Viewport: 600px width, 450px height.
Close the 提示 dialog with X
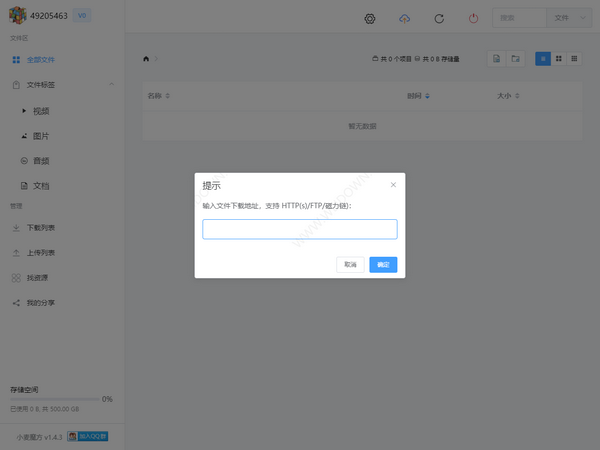coord(393,185)
